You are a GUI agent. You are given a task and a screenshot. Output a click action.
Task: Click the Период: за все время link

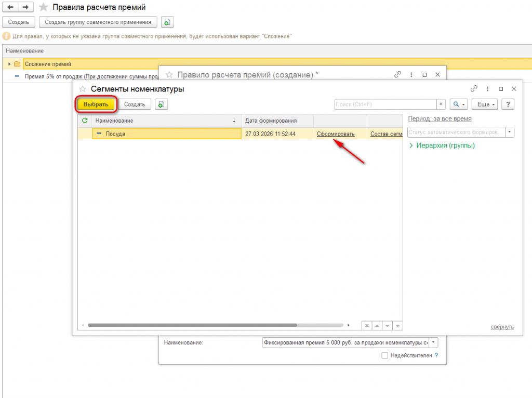click(440, 119)
